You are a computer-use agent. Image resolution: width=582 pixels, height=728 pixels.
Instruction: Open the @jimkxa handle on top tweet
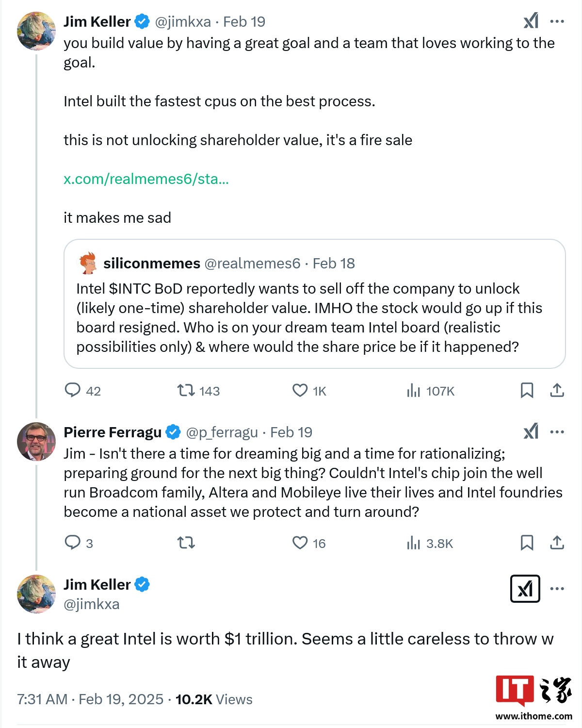[x=183, y=22]
